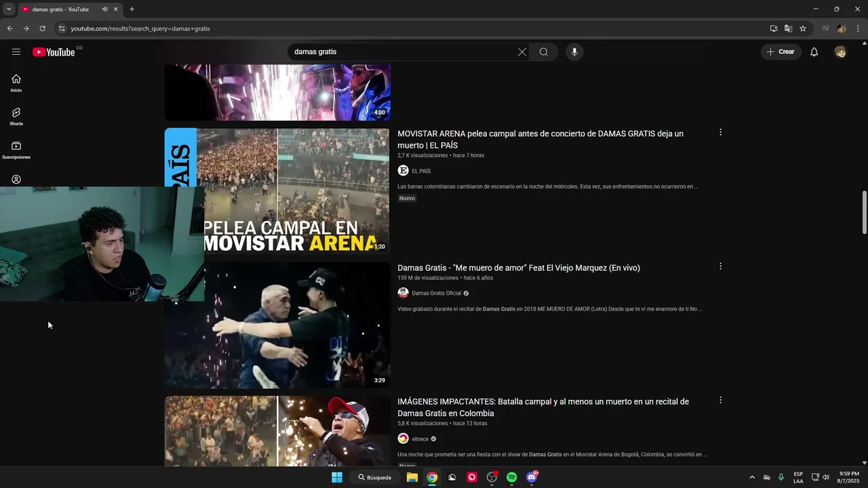Open Damas Gratis Oficial channel avatar
Image resolution: width=868 pixels, height=488 pixels.
click(x=403, y=293)
